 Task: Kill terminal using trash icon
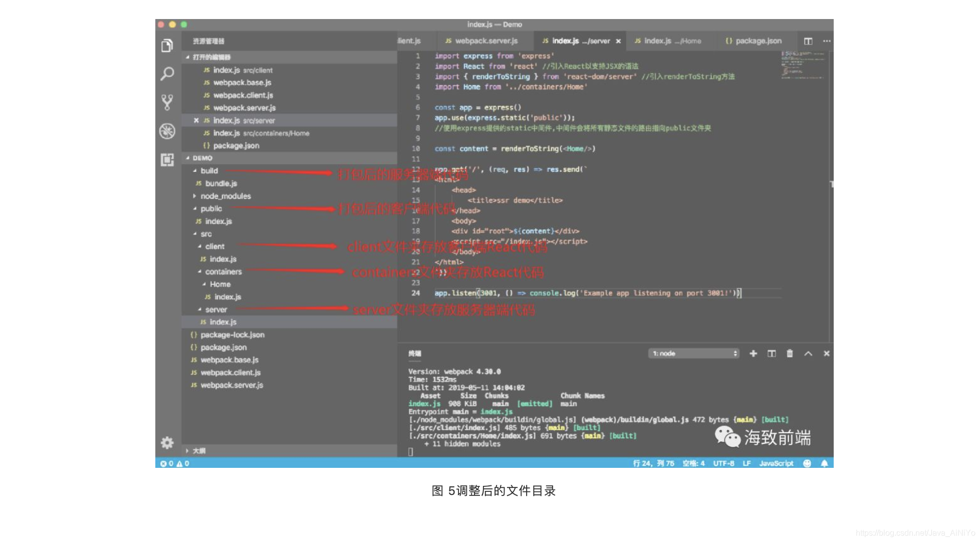click(x=790, y=354)
